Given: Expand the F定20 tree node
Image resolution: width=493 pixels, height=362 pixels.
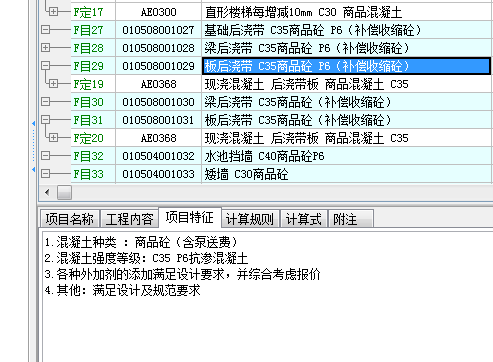Looking at the screenshot, I should pos(53,138).
